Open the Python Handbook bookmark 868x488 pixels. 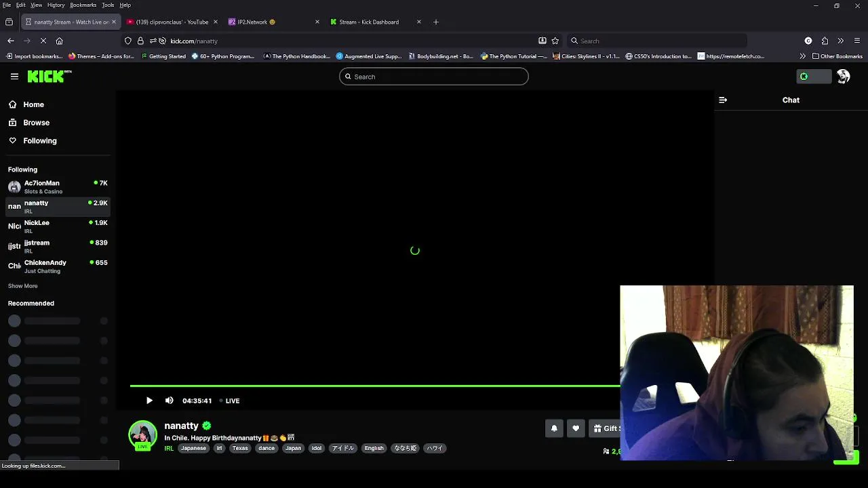click(296, 56)
